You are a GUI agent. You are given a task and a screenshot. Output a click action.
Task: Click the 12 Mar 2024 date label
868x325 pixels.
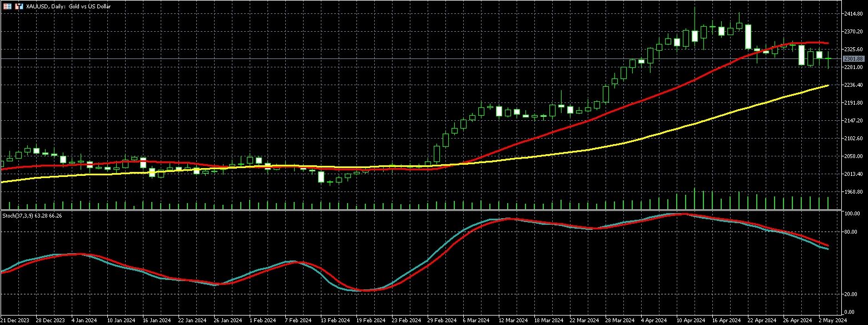[x=511, y=321]
